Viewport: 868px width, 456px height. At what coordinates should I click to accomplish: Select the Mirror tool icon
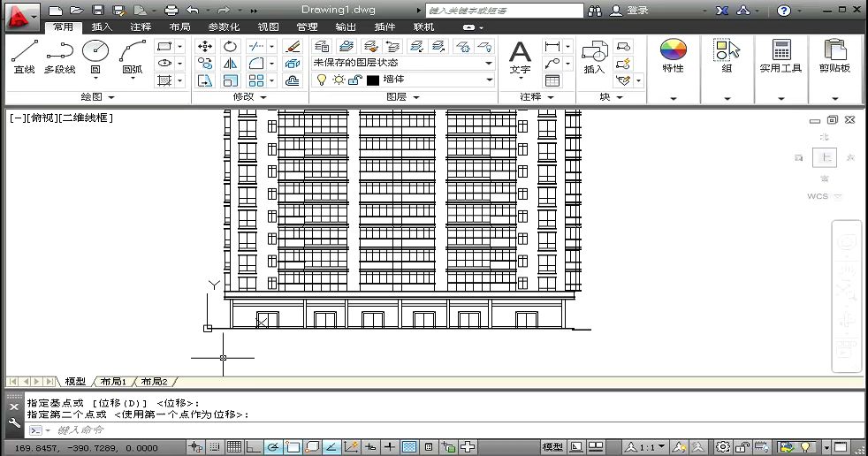(230, 64)
